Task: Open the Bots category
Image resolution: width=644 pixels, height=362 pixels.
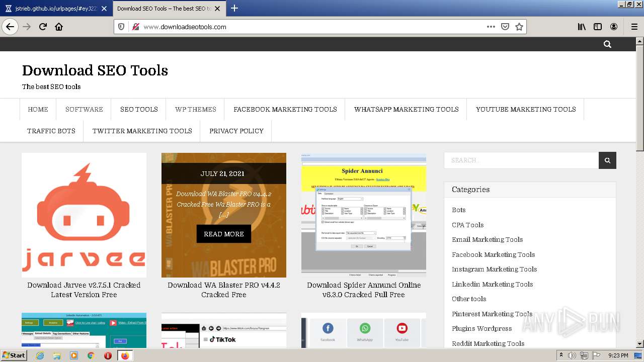Action: coord(459,210)
